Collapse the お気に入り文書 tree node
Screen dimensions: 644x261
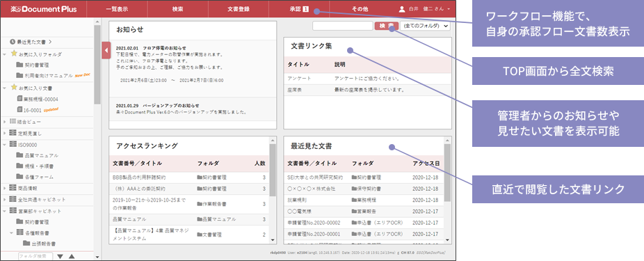pos(4,88)
